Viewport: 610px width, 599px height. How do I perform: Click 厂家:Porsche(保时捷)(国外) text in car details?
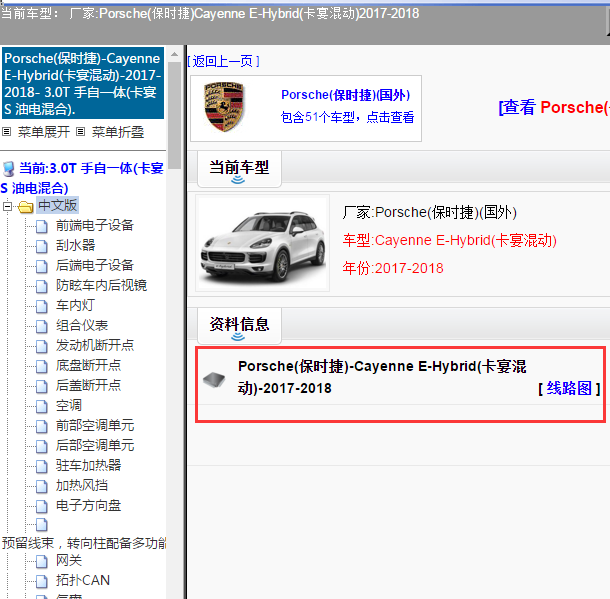429,212
